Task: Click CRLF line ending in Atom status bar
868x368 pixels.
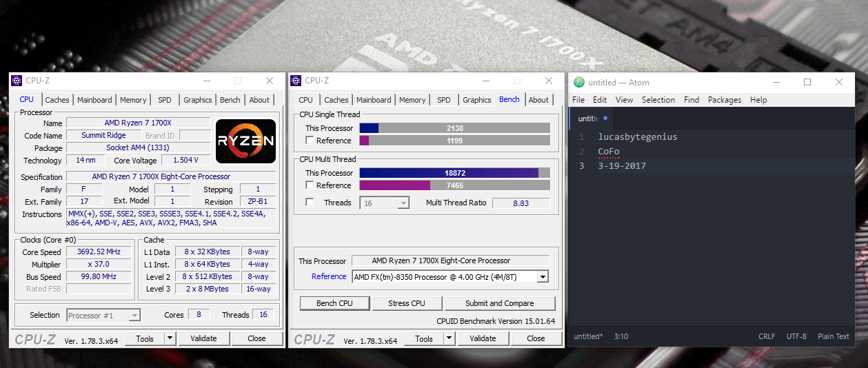Action: pyautogui.click(x=767, y=337)
